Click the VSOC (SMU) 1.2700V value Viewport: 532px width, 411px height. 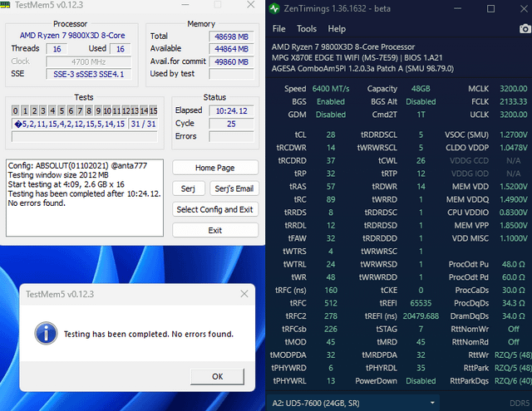(514, 135)
